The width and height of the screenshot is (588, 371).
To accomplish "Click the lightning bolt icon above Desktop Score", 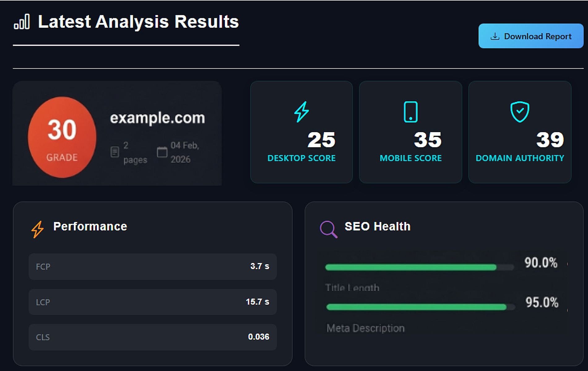I will click(301, 112).
